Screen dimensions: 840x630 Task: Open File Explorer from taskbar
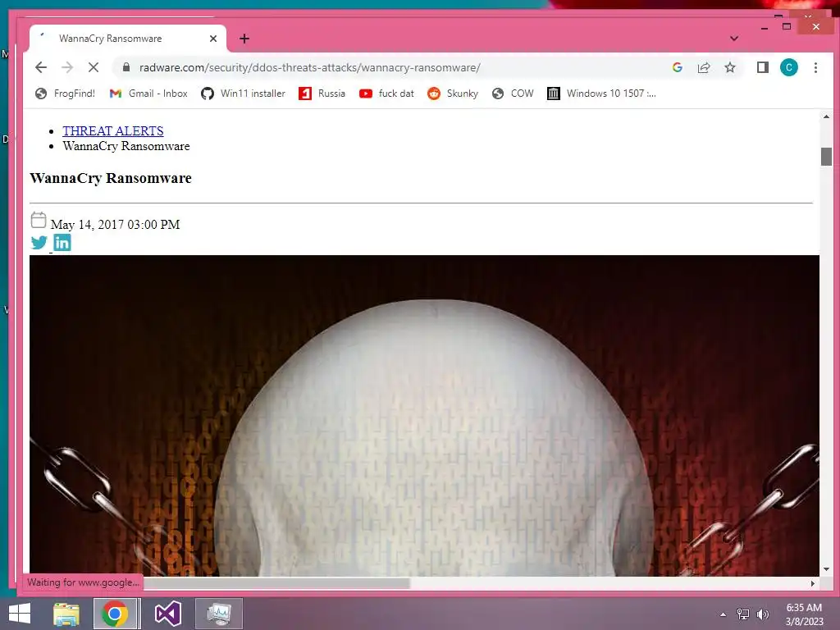pyautogui.click(x=66, y=614)
